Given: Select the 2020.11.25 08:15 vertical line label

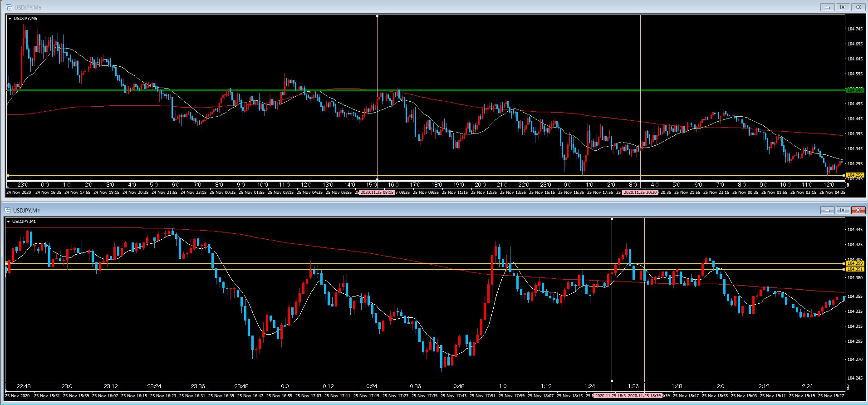Looking at the screenshot, I should point(377,193).
